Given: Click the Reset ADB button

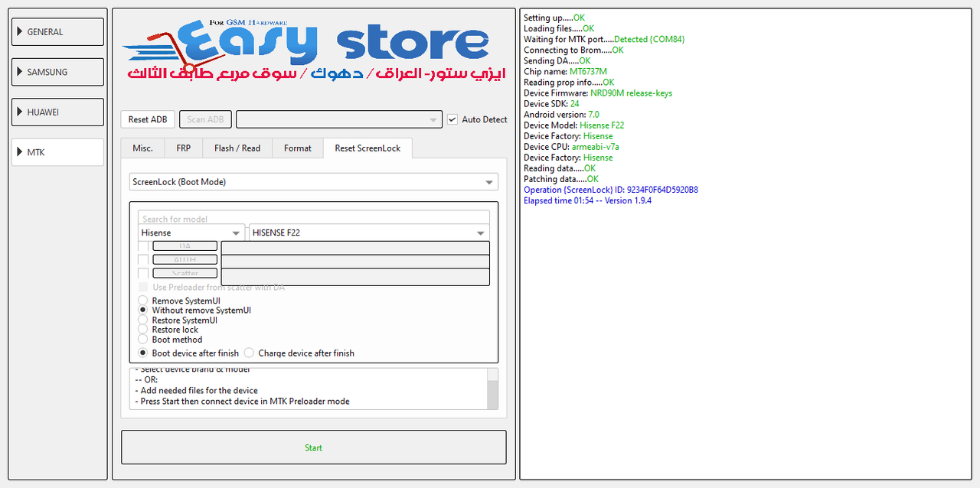Looking at the screenshot, I should click(x=148, y=119).
